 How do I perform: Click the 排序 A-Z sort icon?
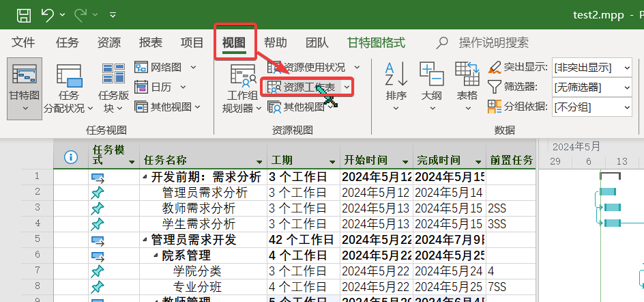point(396,74)
